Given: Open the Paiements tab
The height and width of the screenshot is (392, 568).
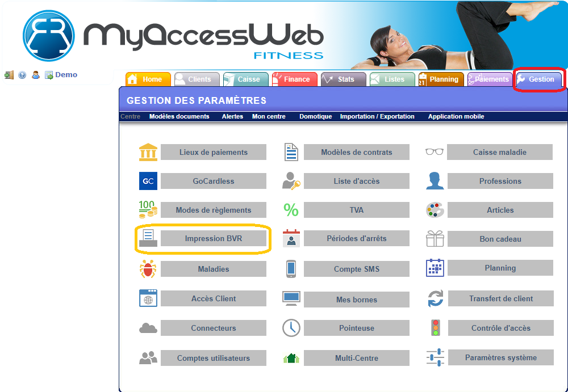Looking at the screenshot, I should point(490,79).
